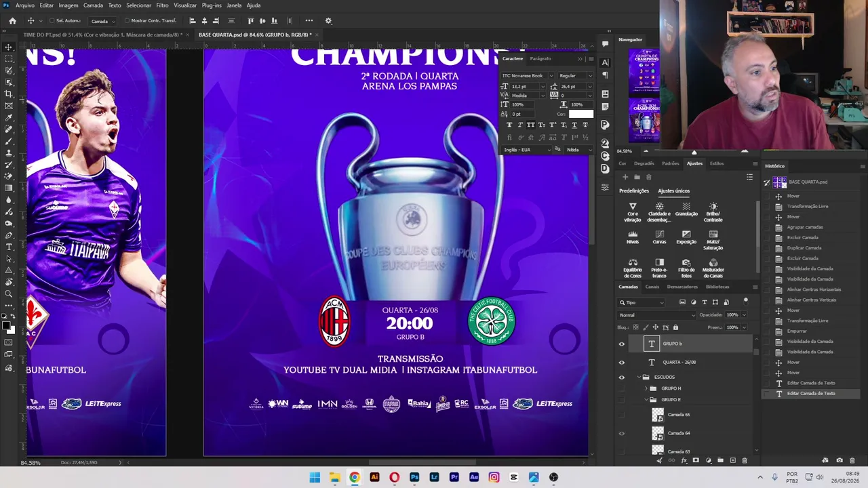
Task: Pick the text color swatch in Caractere
Action: [581, 114]
